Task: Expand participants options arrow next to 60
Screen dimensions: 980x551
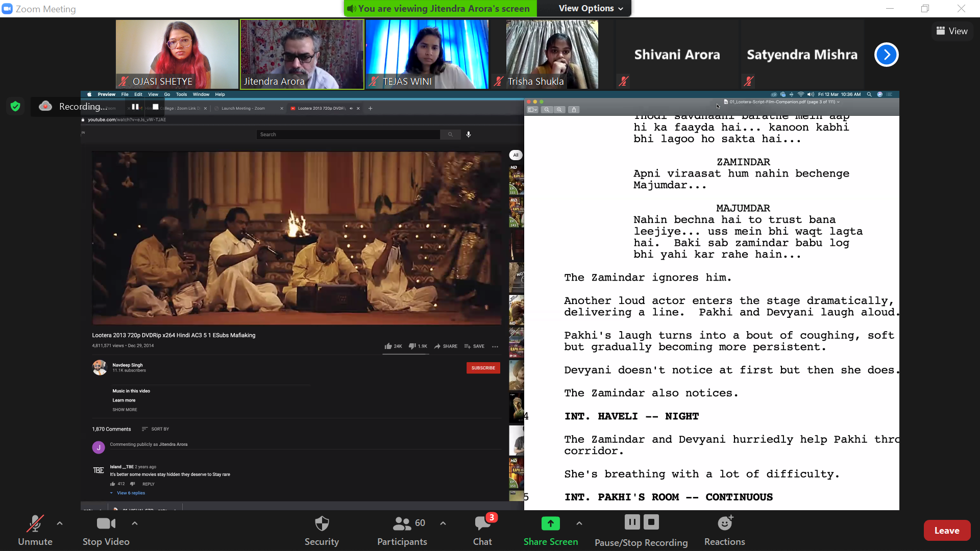Action: (x=443, y=523)
